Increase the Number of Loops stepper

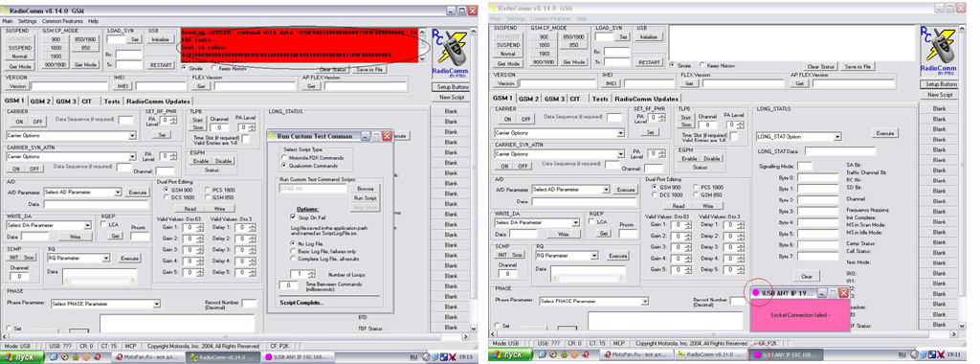311,272
